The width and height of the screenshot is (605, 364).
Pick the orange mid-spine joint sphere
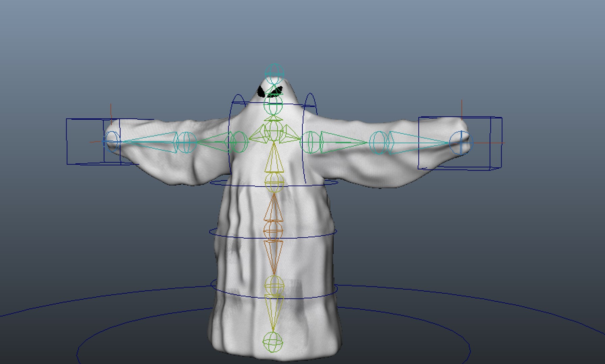(273, 231)
